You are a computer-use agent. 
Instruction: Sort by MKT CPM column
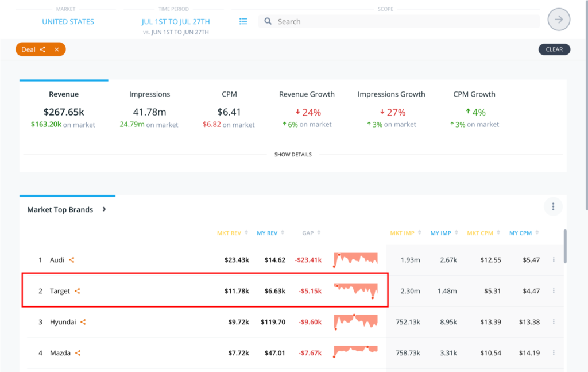pos(483,233)
